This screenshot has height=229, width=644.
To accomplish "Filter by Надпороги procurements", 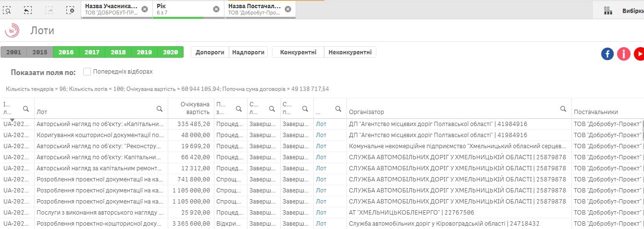I will point(248,52).
